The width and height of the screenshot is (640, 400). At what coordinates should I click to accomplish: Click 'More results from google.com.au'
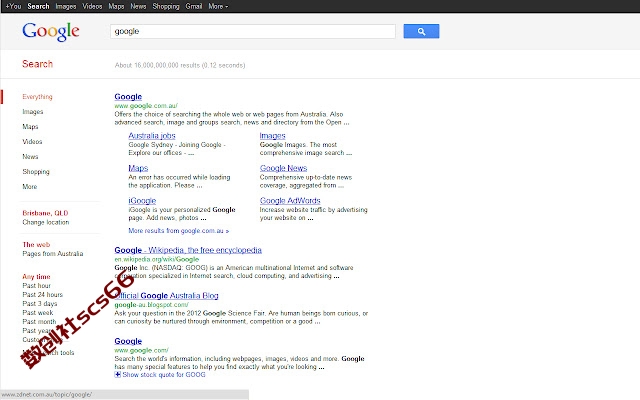point(179,231)
